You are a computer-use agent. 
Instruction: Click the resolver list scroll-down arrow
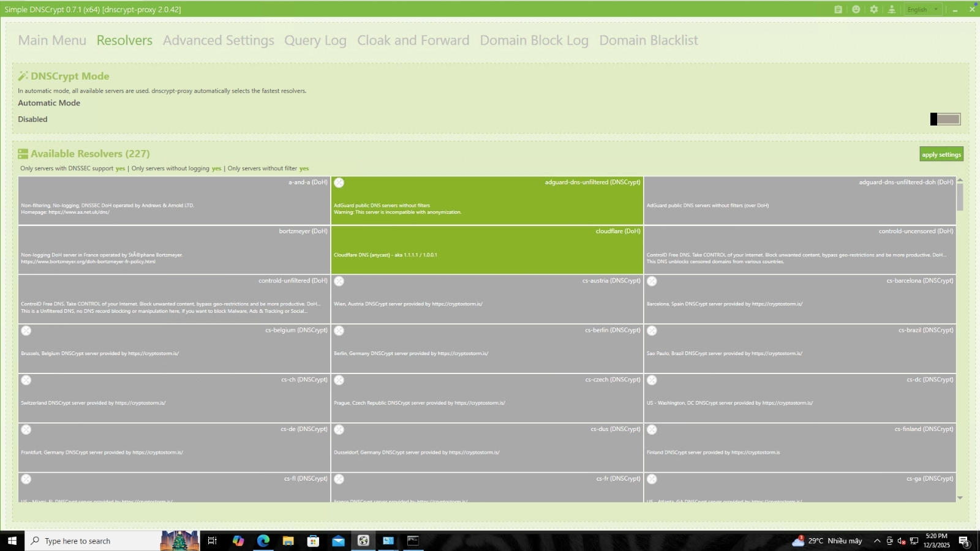coord(960,498)
